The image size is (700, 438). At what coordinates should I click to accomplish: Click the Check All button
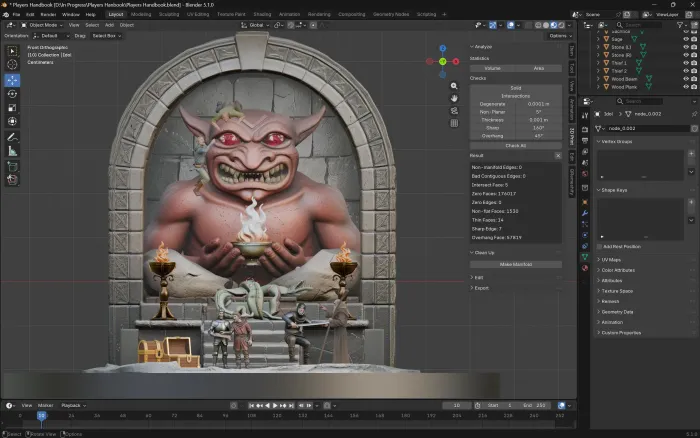pyautogui.click(x=516, y=146)
